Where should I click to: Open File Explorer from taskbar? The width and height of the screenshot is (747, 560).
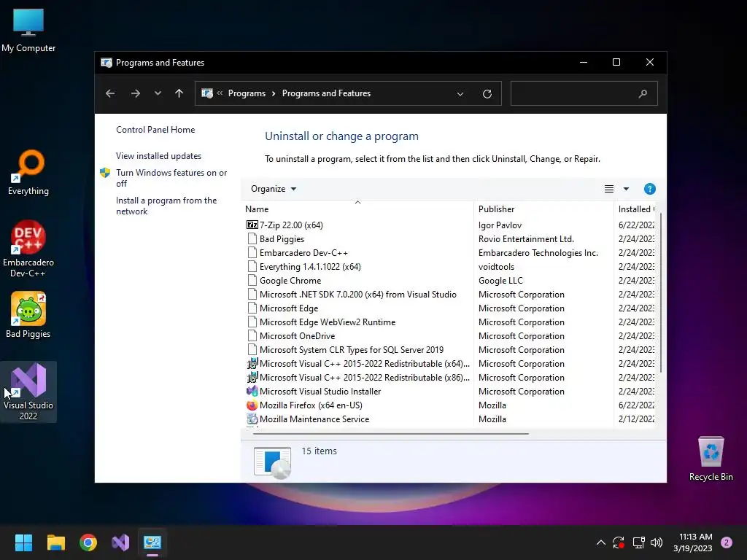click(x=55, y=542)
